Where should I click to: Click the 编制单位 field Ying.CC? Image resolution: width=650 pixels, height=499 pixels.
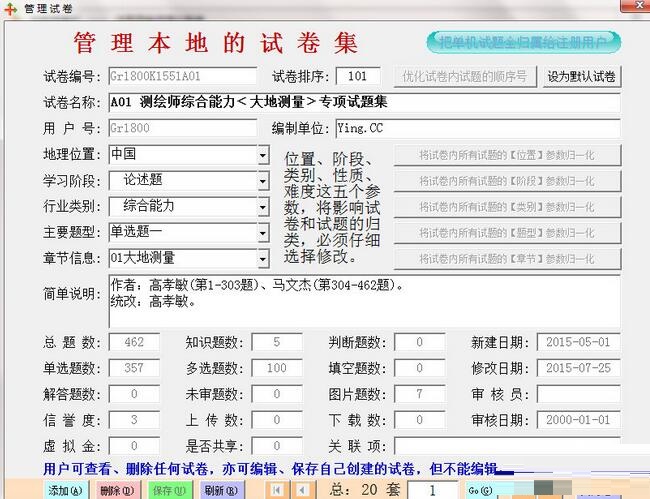[478, 128]
